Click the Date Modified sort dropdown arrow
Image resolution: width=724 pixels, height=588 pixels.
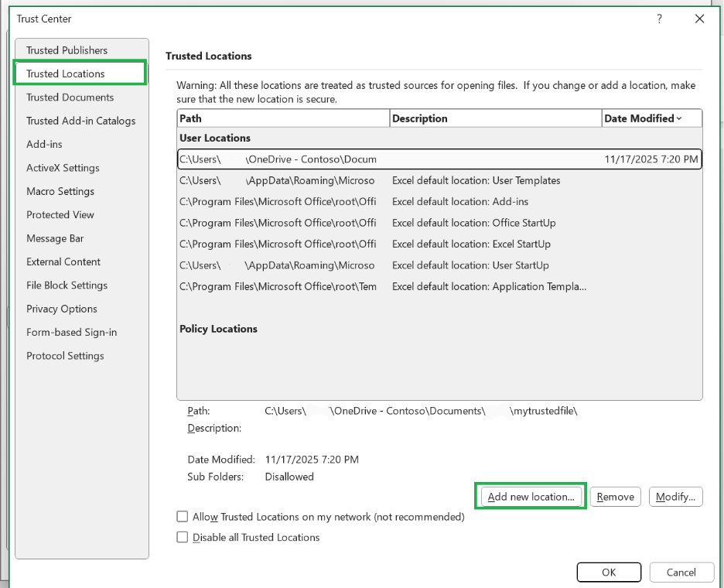point(680,118)
